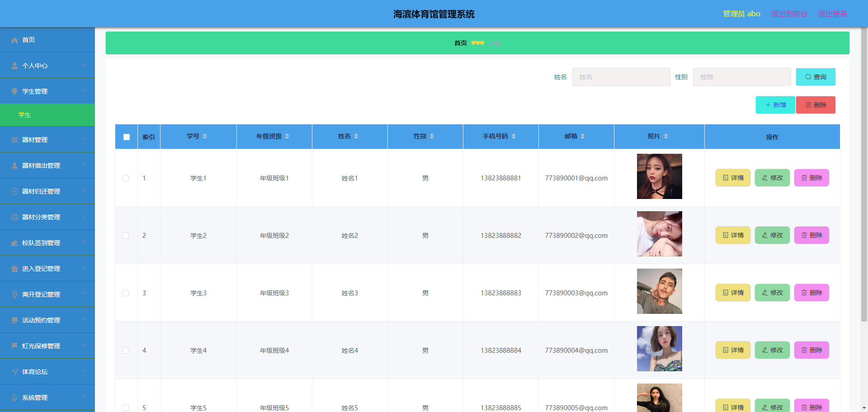Image resolution: width=868 pixels, height=412 pixels.
Task: Sort 性别 column using its sort arrows
Action: (x=432, y=137)
